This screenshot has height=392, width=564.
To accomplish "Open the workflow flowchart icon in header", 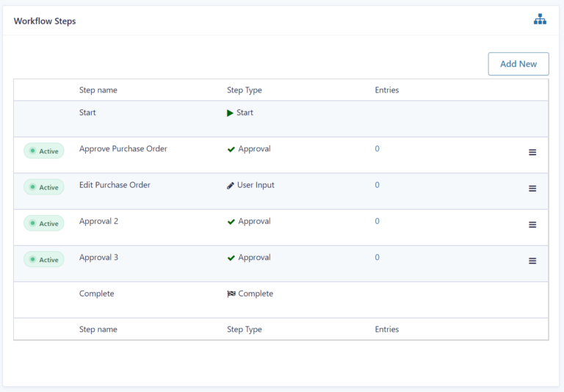I will click(540, 20).
